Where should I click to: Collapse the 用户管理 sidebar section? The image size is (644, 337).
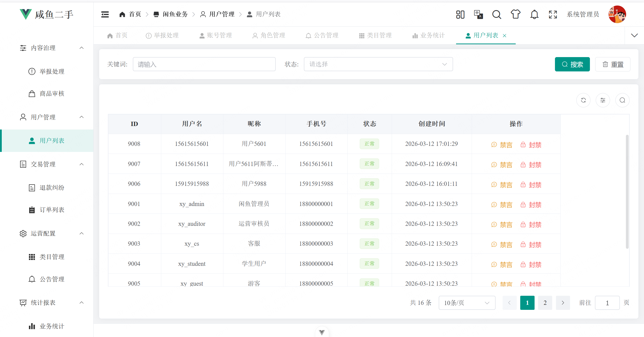click(81, 117)
